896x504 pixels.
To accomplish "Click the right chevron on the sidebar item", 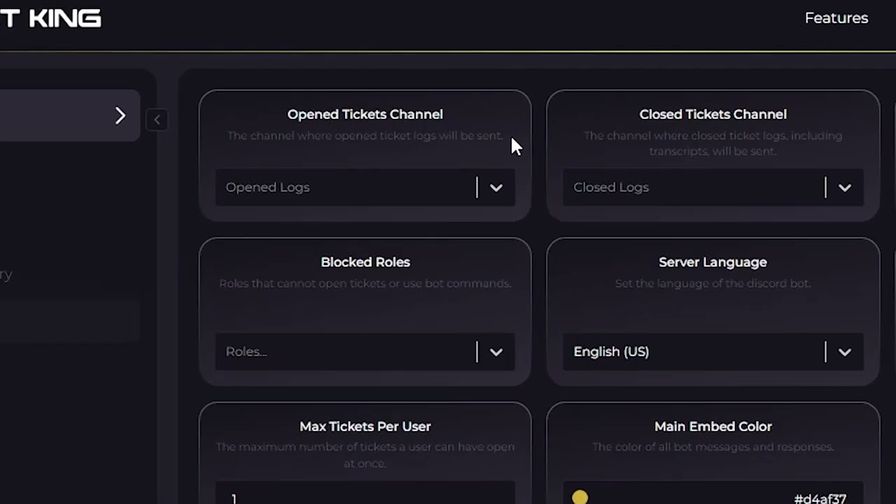I will pos(120,116).
